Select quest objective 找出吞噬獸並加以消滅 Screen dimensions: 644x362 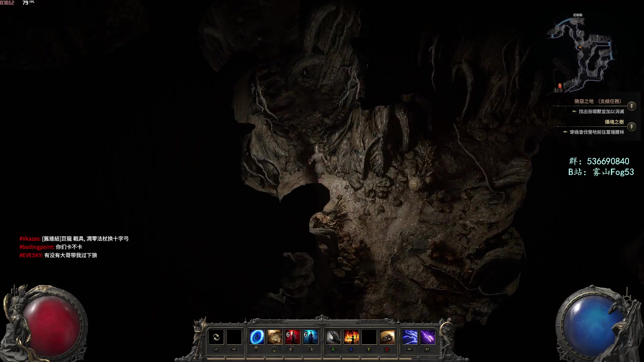[601, 112]
